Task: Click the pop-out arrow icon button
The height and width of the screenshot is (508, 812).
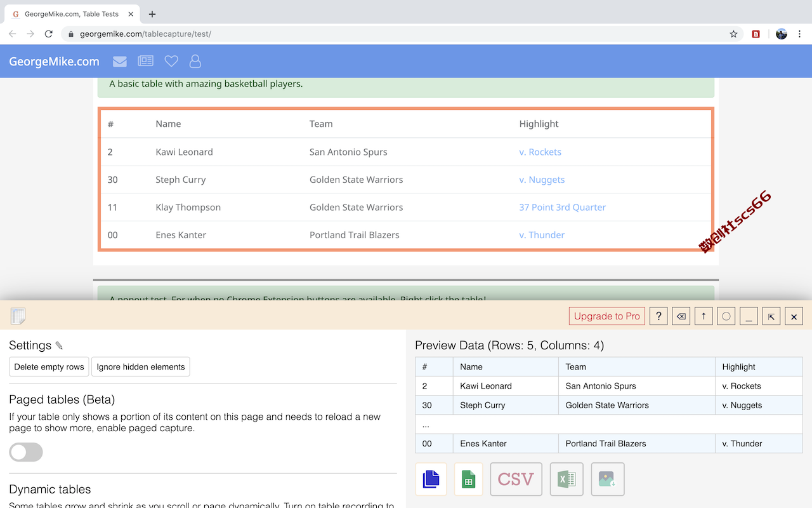Action: point(771,316)
